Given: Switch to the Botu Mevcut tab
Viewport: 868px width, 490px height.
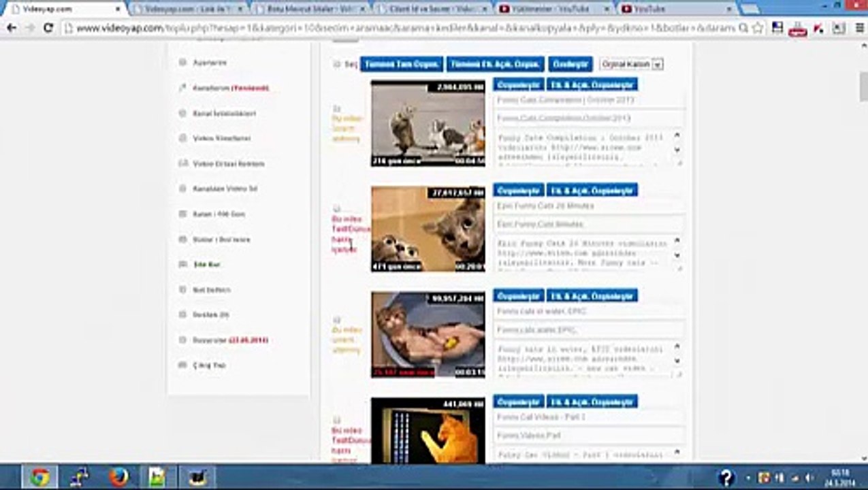Looking at the screenshot, I should 310,9.
